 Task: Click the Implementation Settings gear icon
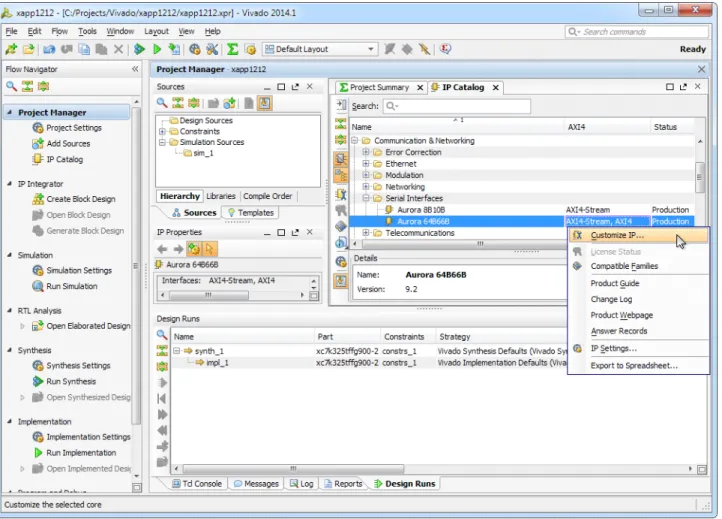38,437
